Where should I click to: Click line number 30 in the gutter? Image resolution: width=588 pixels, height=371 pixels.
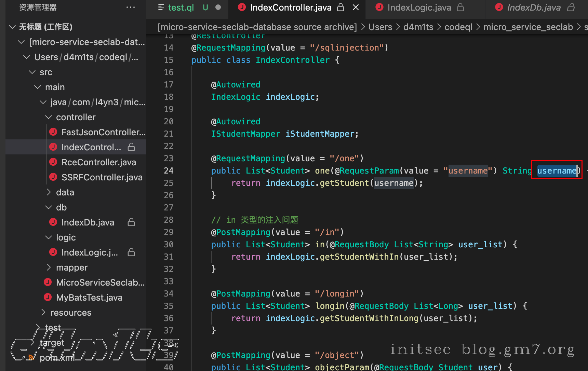pos(169,245)
